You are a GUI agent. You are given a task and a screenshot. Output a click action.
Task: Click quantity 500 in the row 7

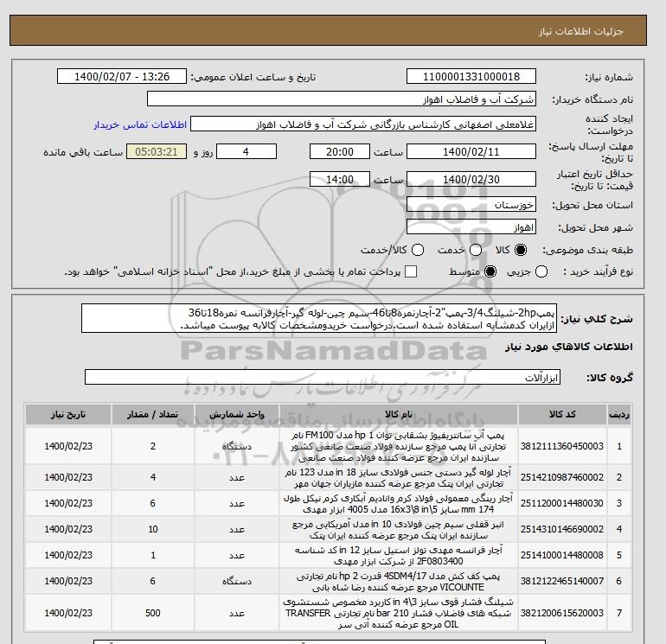point(153,613)
